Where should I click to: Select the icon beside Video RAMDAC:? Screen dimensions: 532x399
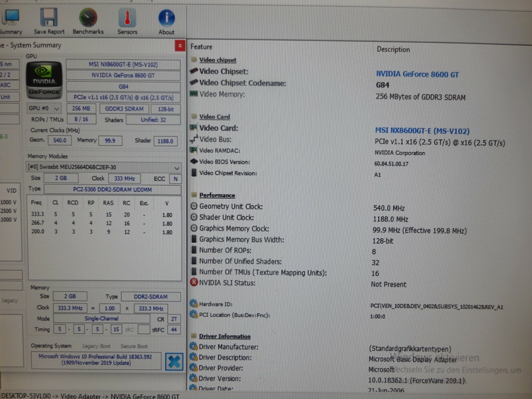194,150
